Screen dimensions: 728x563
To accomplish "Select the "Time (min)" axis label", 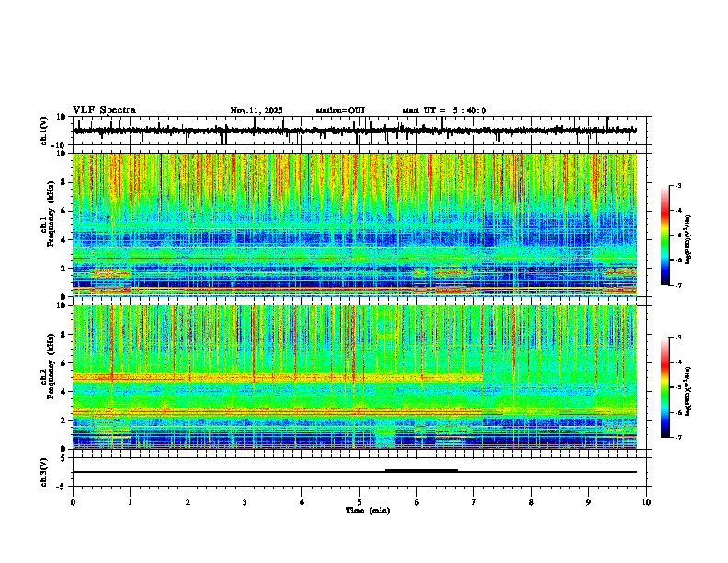I will point(368,511).
